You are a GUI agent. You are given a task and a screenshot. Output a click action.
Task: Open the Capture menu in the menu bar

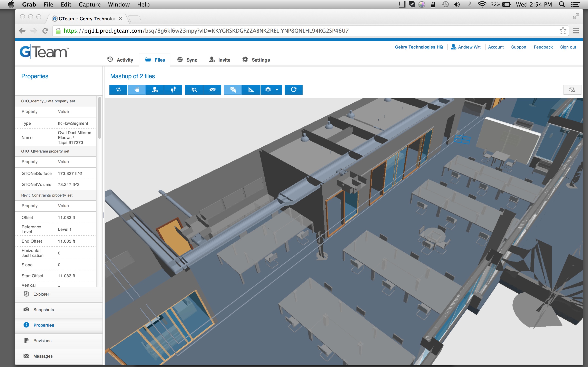tap(89, 4)
